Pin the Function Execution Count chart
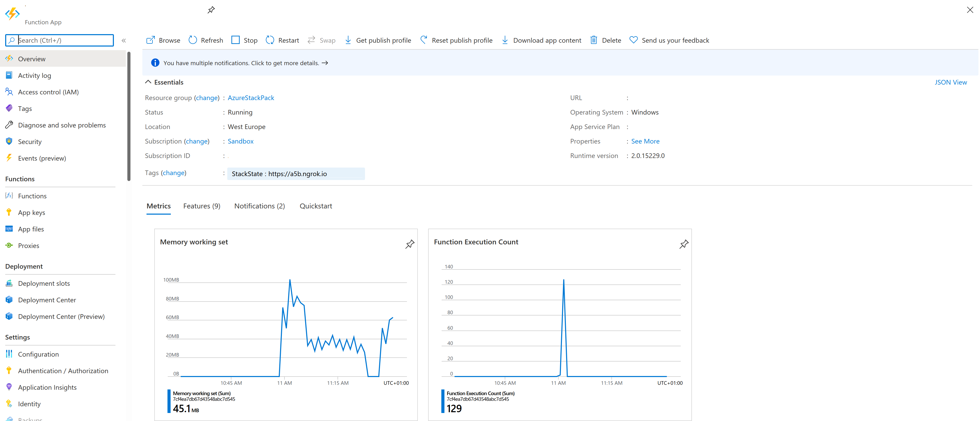The height and width of the screenshot is (421, 980). pos(684,244)
